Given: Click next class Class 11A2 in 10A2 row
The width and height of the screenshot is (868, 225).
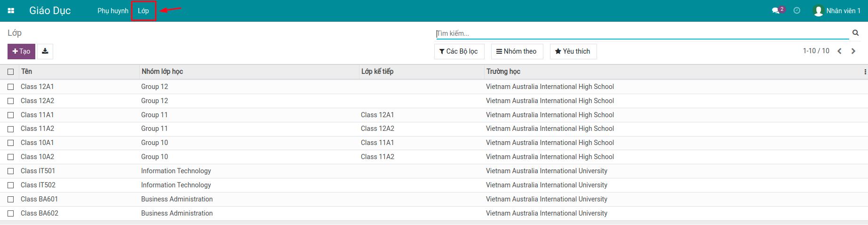Looking at the screenshot, I should point(377,157).
